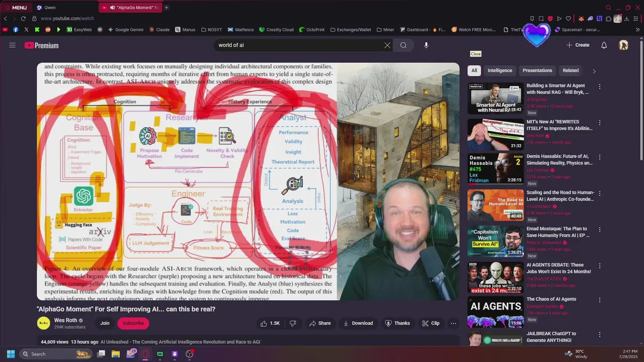Start voice search with microphone icon
This screenshot has height=362, width=644.
[x=426, y=45]
